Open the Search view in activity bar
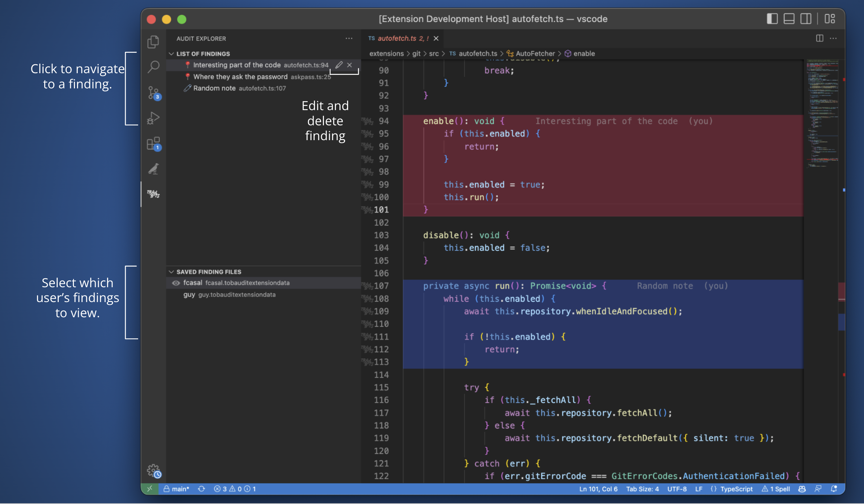Viewport: 864px width, 504px height. point(153,67)
